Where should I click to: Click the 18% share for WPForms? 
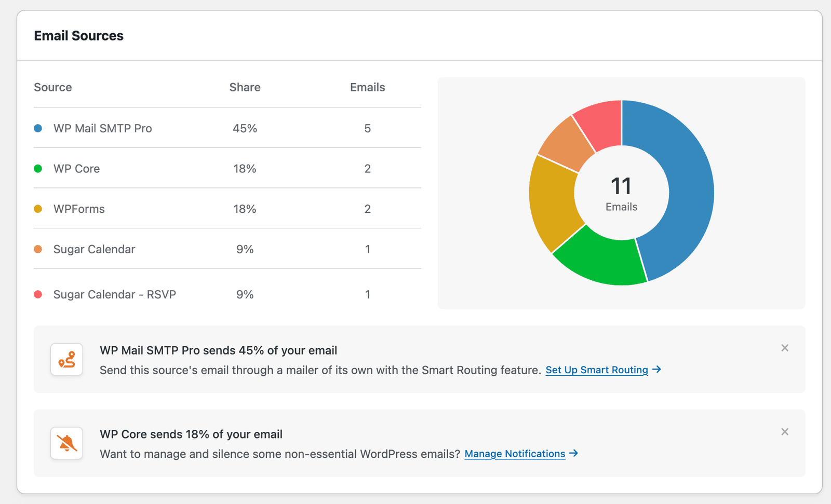tap(245, 209)
